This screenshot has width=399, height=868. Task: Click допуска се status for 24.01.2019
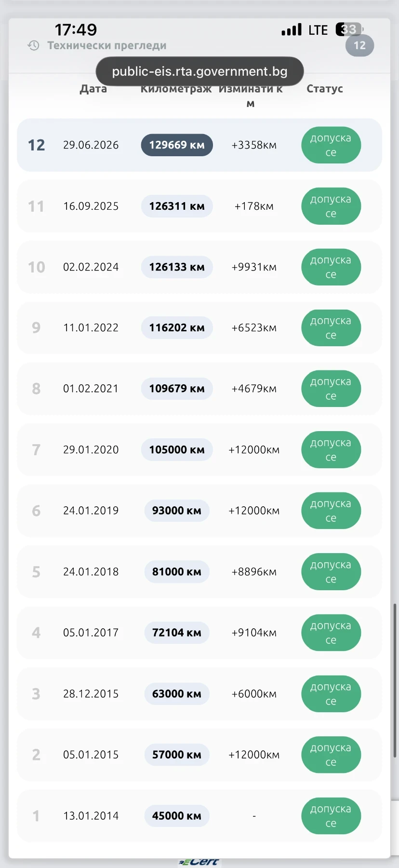(x=331, y=511)
